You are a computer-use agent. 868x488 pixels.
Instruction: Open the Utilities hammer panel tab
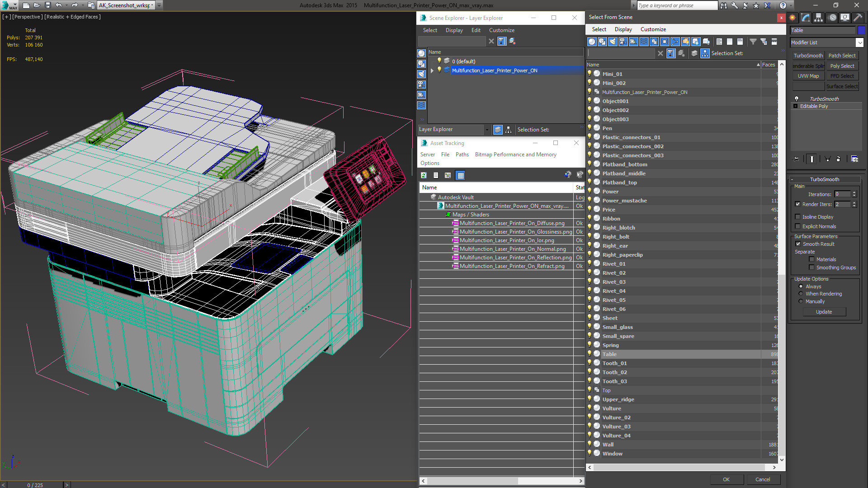[x=857, y=18]
